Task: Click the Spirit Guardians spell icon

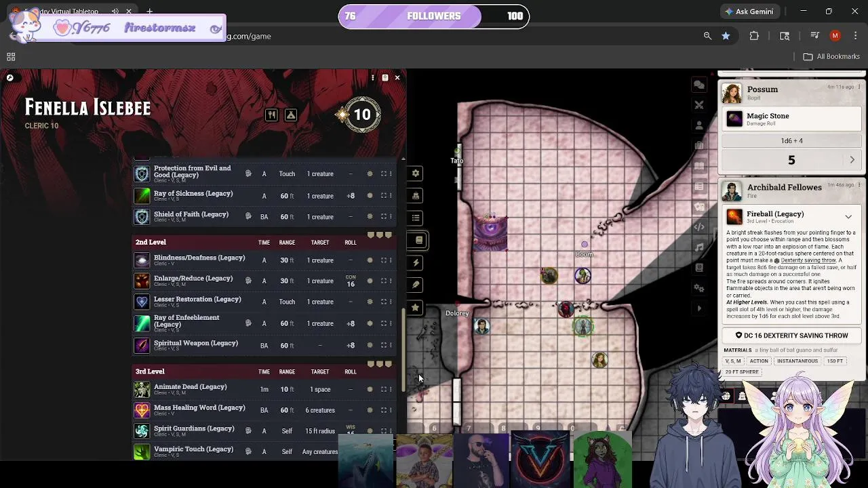Action: [142, 430]
